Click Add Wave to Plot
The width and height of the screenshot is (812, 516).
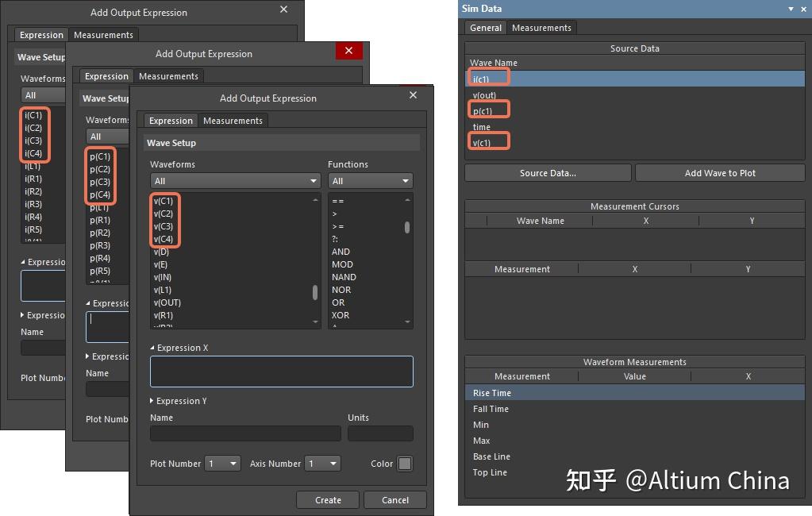pyautogui.click(x=719, y=172)
